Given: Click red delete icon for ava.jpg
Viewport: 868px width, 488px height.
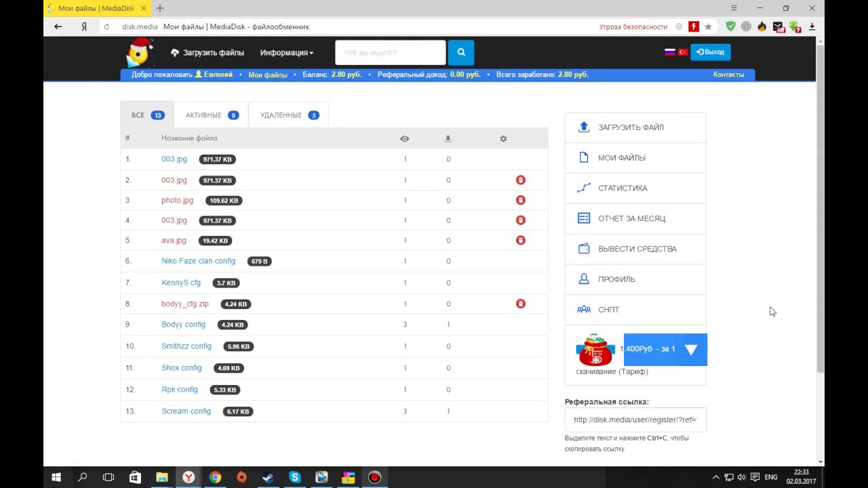Looking at the screenshot, I should pyautogui.click(x=520, y=240).
